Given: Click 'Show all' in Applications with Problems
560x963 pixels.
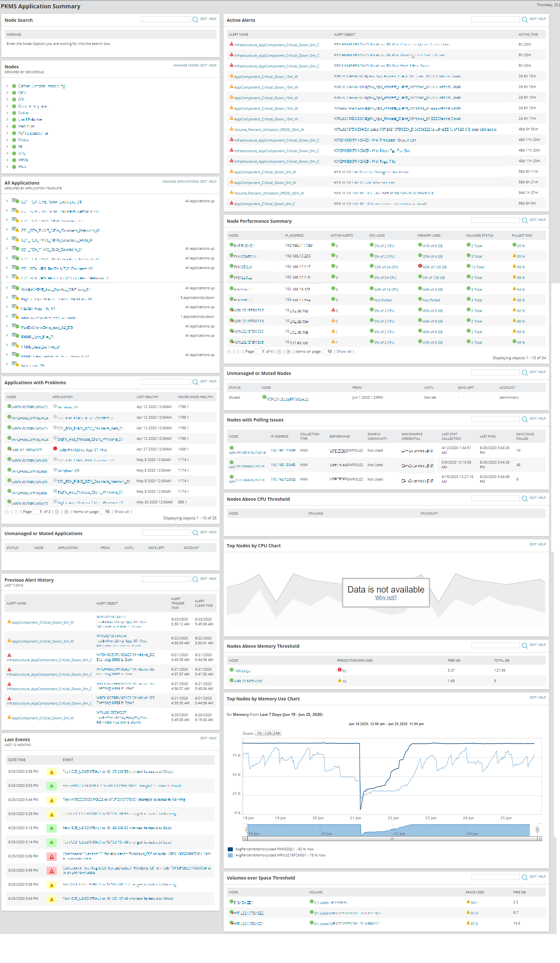Looking at the screenshot, I should coord(121,512).
